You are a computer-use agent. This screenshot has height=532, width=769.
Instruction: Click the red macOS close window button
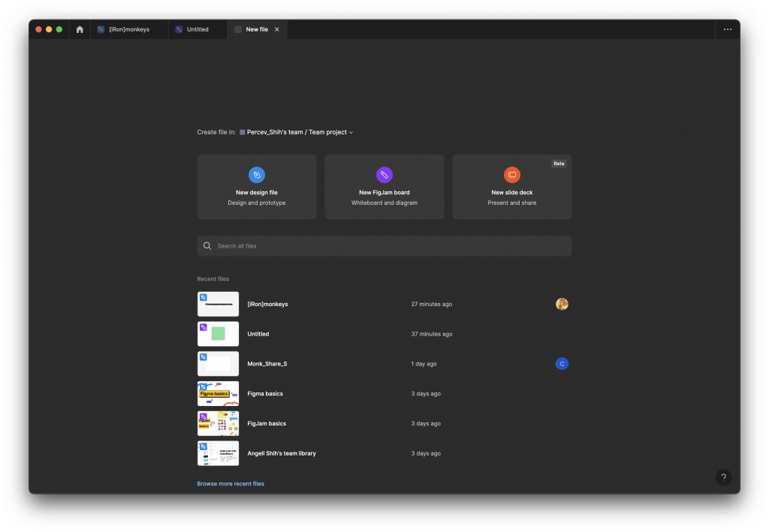pyautogui.click(x=38, y=29)
